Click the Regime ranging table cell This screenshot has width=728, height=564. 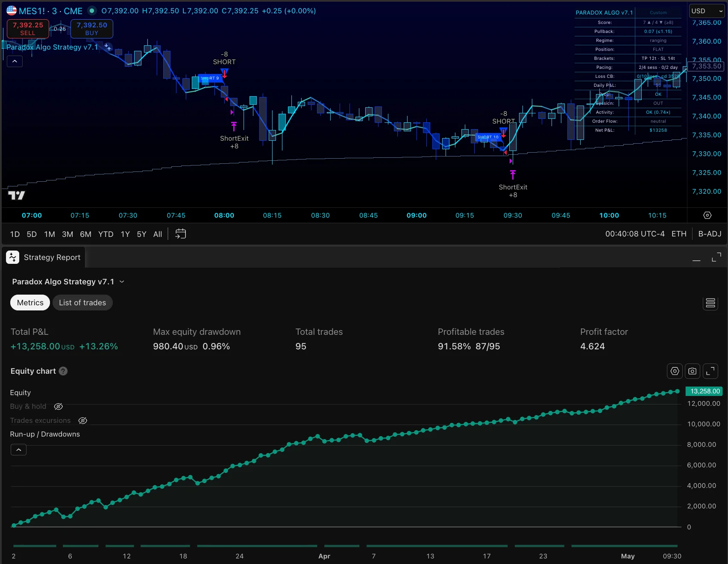tap(658, 40)
